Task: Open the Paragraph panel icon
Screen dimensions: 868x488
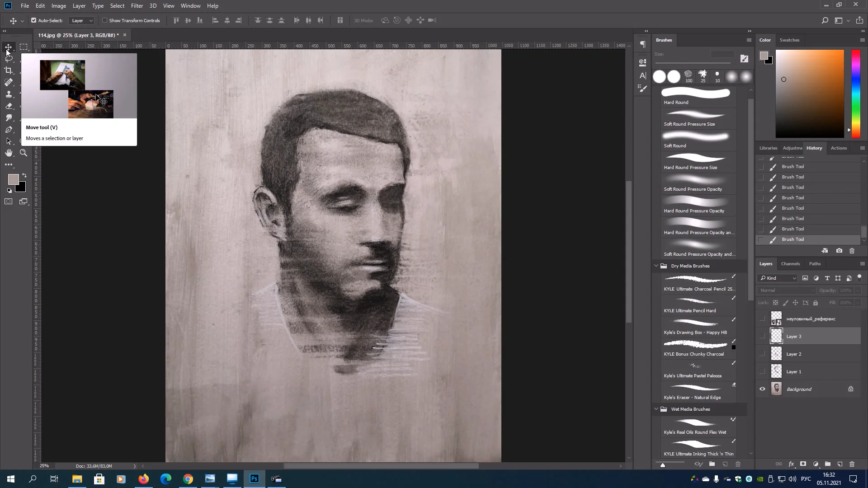Action: tap(642, 44)
